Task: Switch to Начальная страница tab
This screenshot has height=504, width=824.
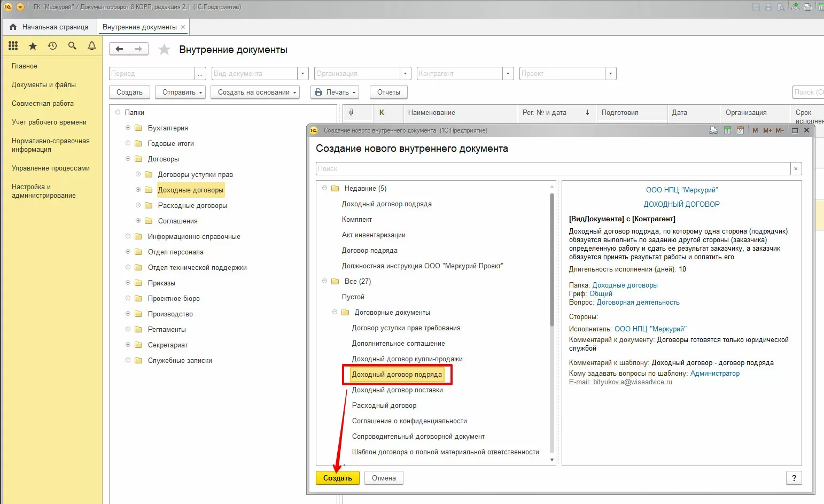Action: [x=49, y=27]
